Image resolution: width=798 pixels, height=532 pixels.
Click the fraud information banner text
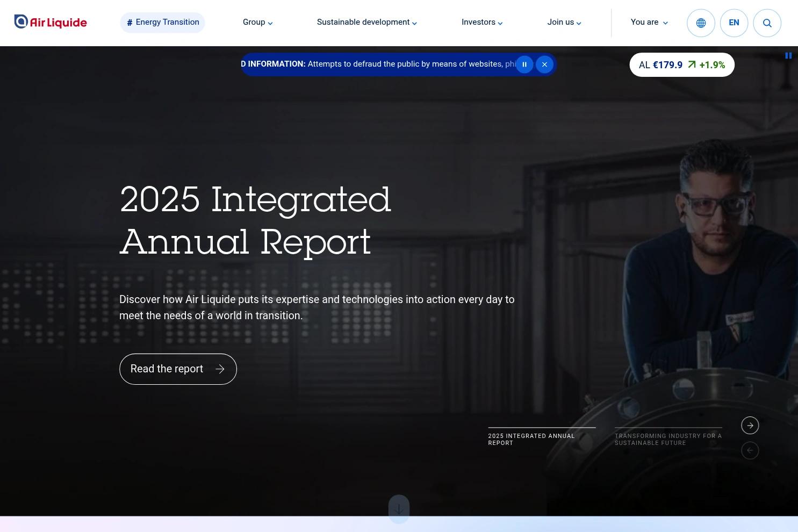(x=378, y=64)
